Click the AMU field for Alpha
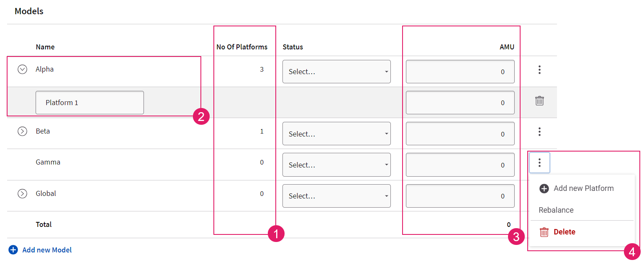 [460, 72]
